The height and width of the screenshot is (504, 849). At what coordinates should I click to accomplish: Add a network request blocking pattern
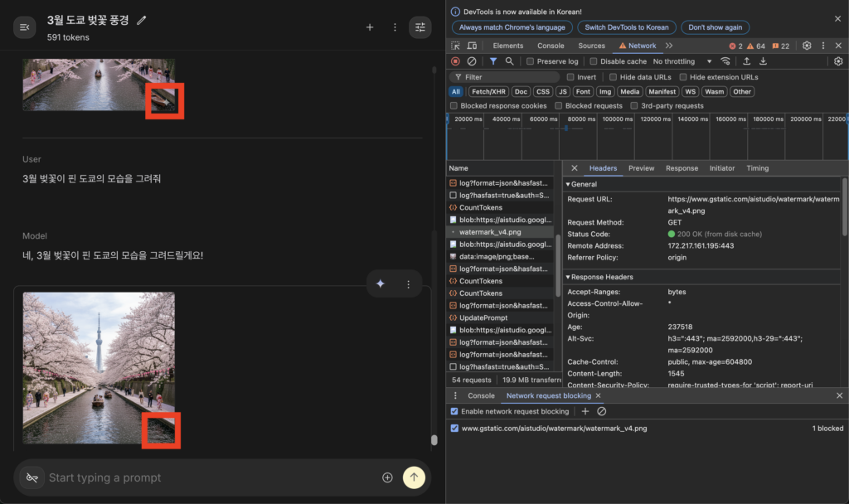click(585, 411)
